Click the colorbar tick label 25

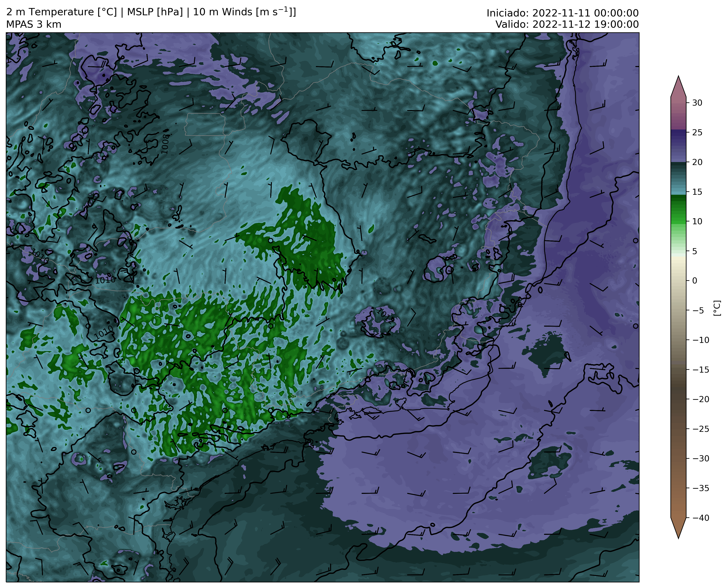697,132
